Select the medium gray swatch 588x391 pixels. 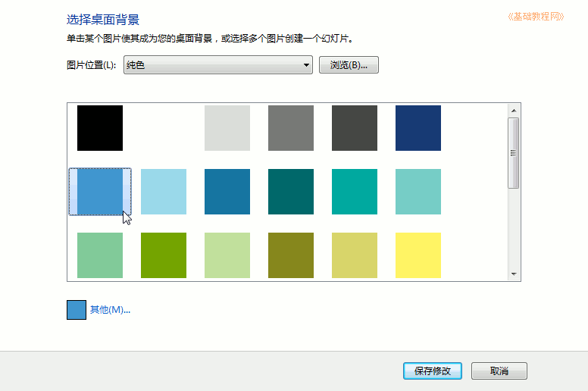click(x=291, y=128)
